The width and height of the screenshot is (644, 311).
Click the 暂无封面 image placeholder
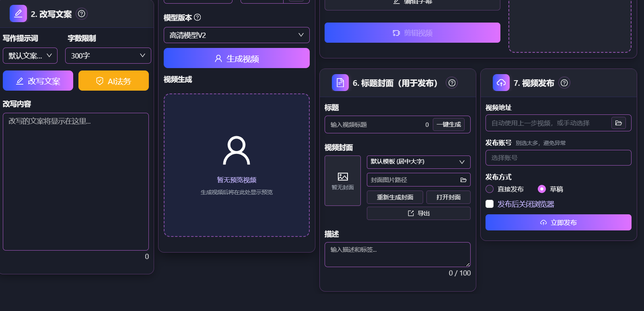(x=343, y=180)
